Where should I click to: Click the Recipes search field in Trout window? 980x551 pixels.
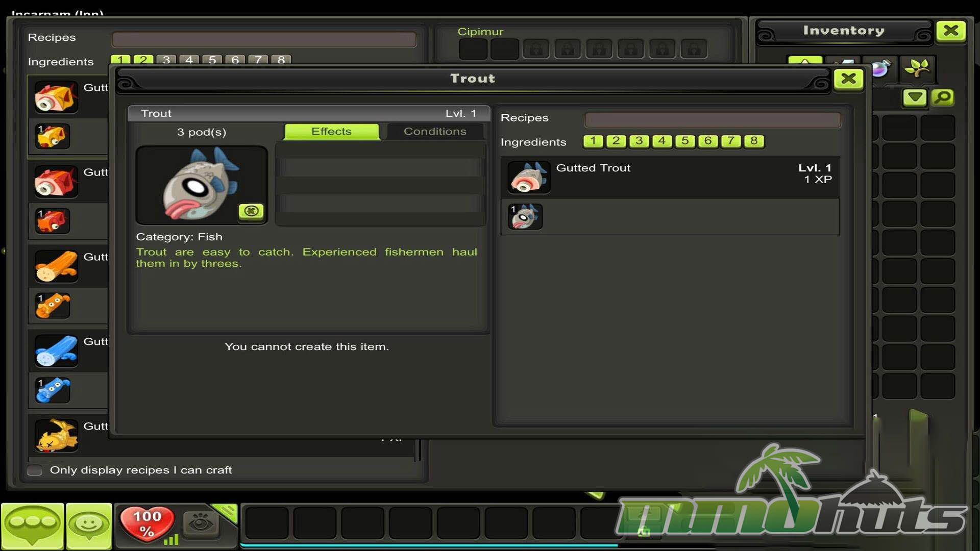coord(712,120)
